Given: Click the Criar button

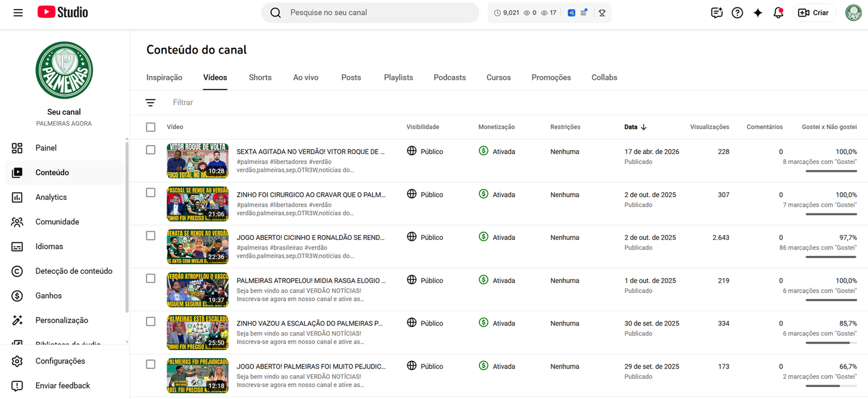Looking at the screenshot, I should click(814, 12).
